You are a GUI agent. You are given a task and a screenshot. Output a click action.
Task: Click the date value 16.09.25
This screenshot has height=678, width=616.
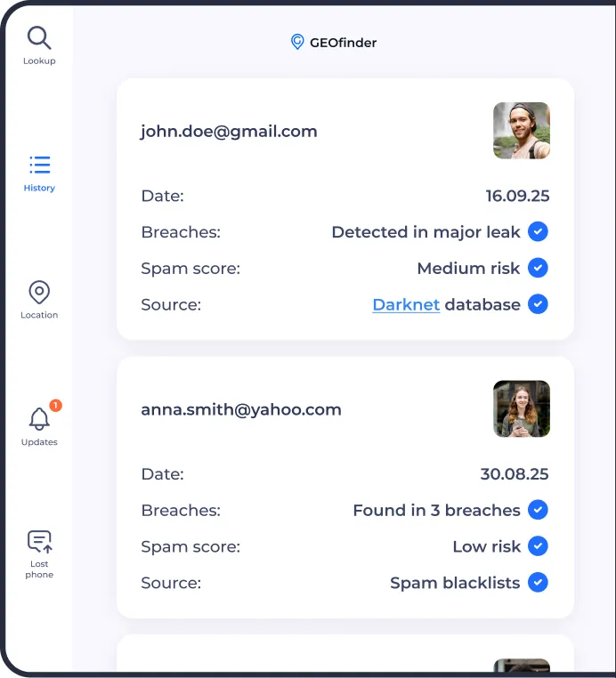coord(517,196)
